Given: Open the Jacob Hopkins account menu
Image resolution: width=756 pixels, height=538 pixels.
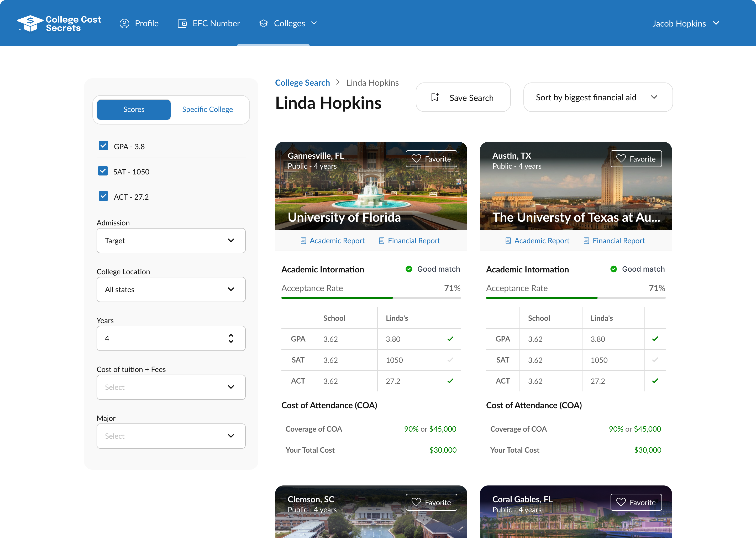Looking at the screenshot, I should pyautogui.click(x=685, y=24).
